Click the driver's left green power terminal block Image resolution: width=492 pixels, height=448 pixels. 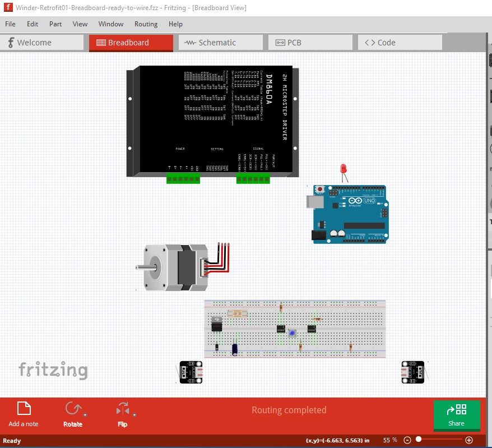coord(183,179)
